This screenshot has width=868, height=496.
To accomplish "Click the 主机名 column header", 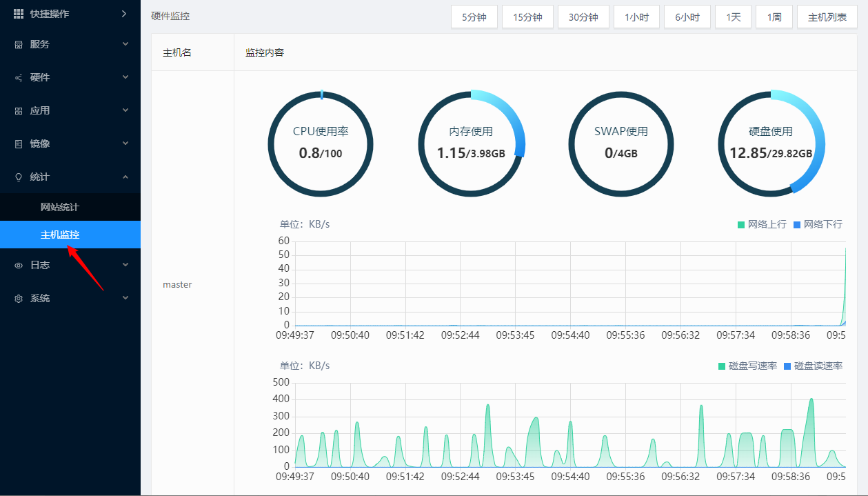I will coord(177,52).
